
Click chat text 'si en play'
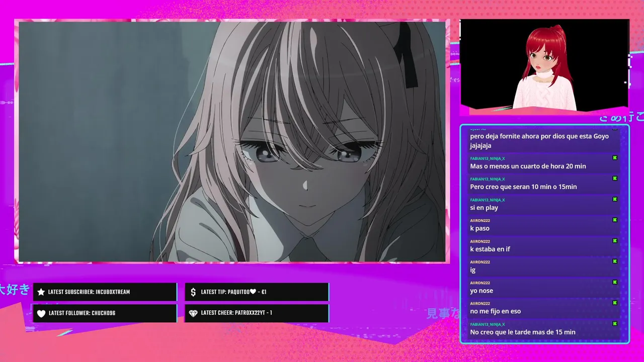tap(484, 208)
